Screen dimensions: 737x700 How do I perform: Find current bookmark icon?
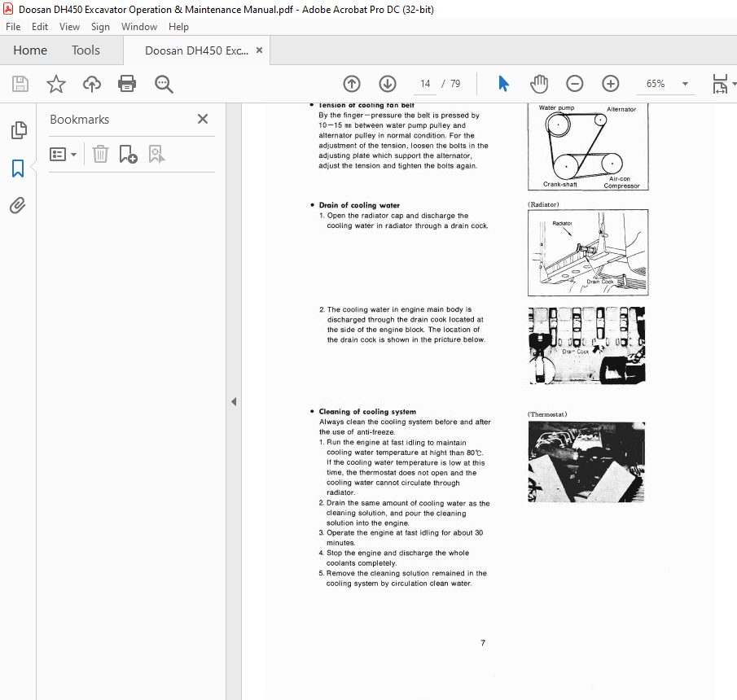pos(156,154)
